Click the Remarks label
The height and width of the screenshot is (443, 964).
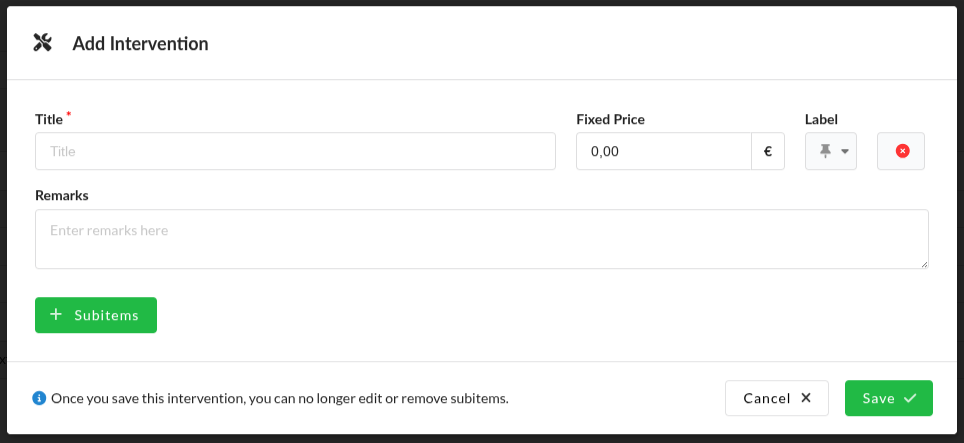click(61, 195)
